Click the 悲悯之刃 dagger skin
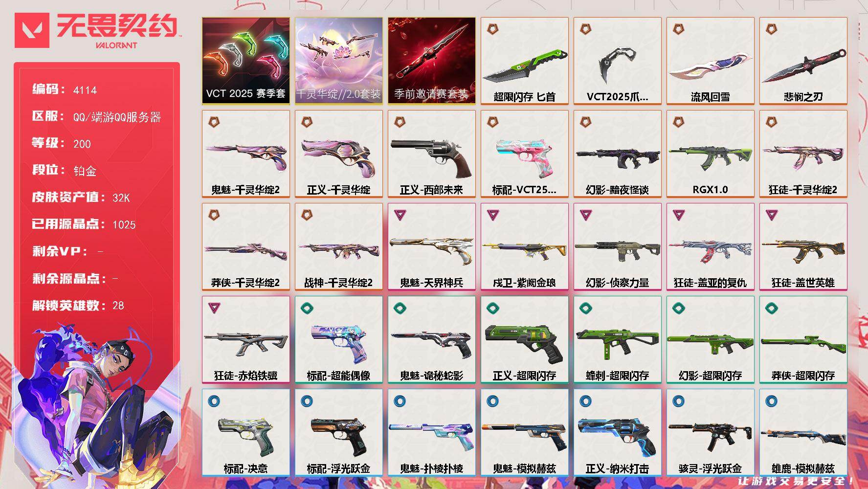Image resolution: width=868 pixels, height=489 pixels. click(x=803, y=61)
